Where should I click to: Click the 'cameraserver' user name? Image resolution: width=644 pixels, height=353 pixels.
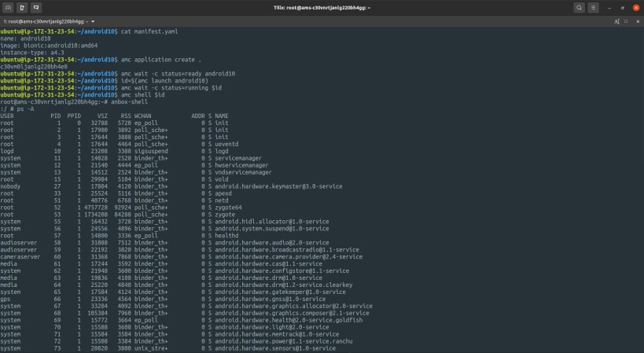(x=20, y=256)
